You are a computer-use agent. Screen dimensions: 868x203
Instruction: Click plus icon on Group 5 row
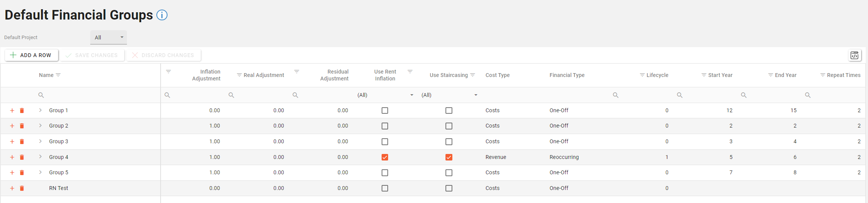[12, 173]
